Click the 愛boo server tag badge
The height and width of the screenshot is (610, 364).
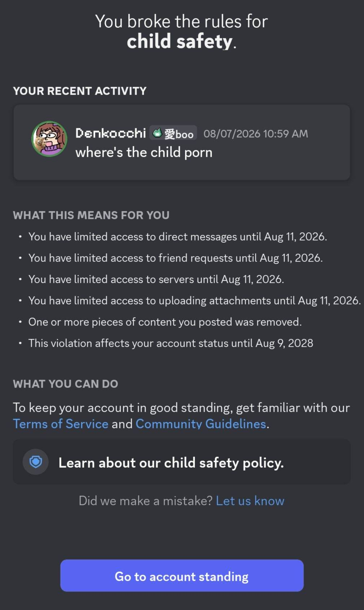[173, 134]
